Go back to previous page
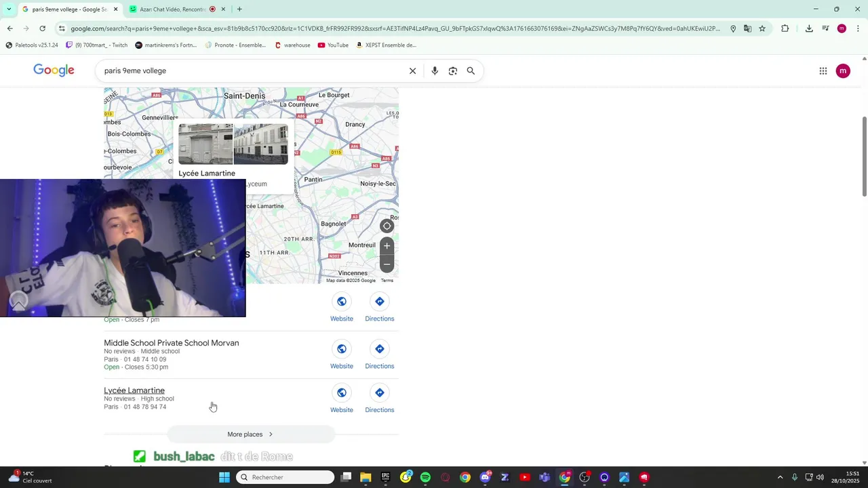The image size is (868, 488). 9,28
